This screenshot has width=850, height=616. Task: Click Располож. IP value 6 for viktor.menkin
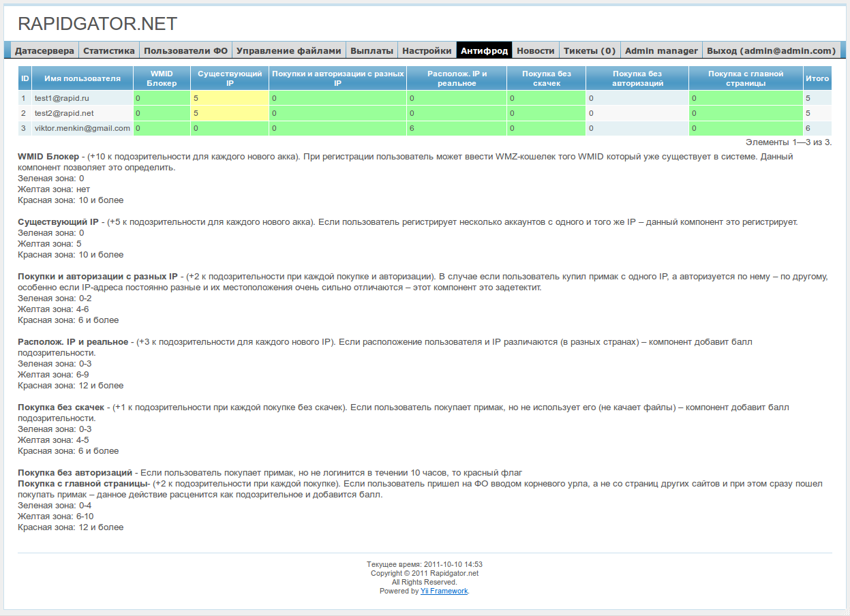coord(457,128)
